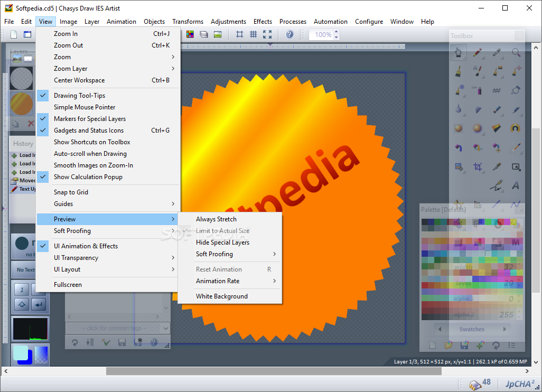Enable Simple Mouse Pointer option
This screenshot has width=542, height=392.
pos(108,107)
